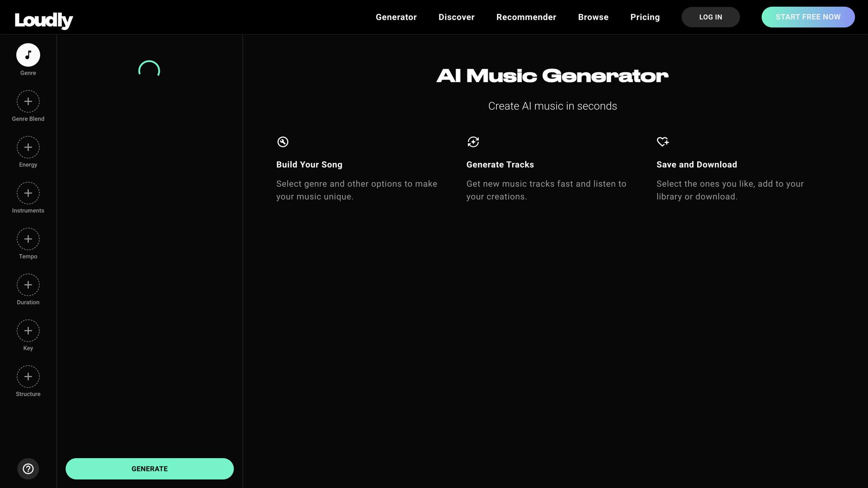Go to the Loudly logo home

point(44,20)
